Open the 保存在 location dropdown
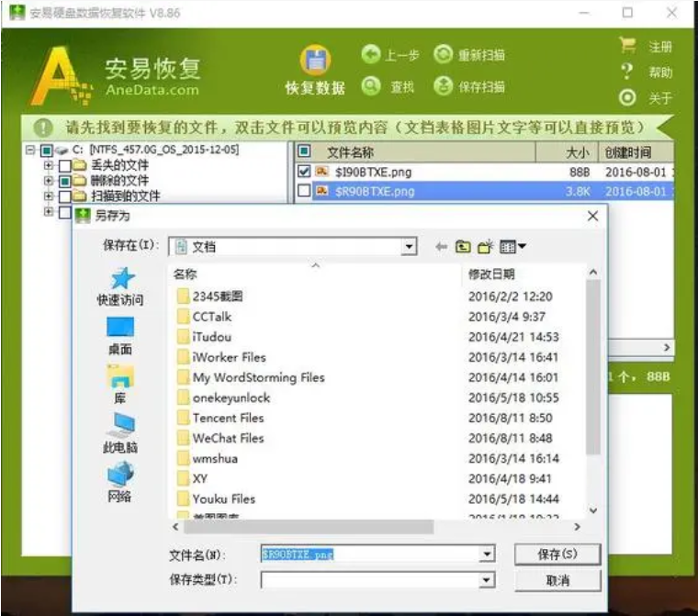698x616 pixels. 408,246
